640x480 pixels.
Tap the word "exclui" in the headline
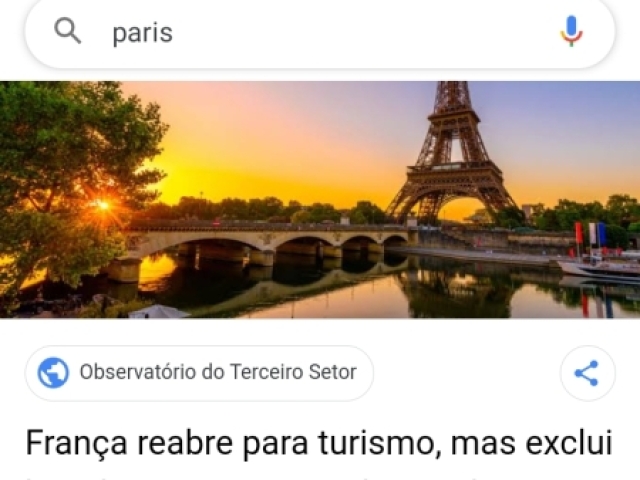[x=569, y=443]
